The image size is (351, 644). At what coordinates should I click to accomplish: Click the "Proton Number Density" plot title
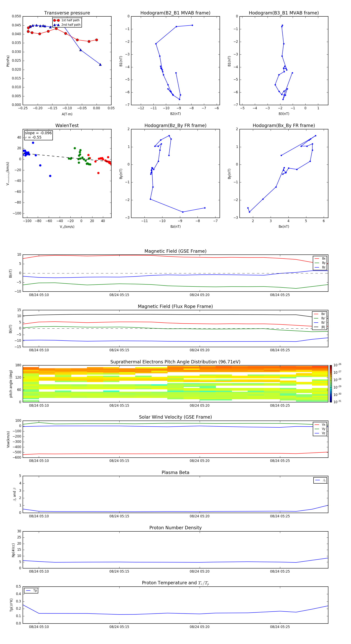coord(175,528)
